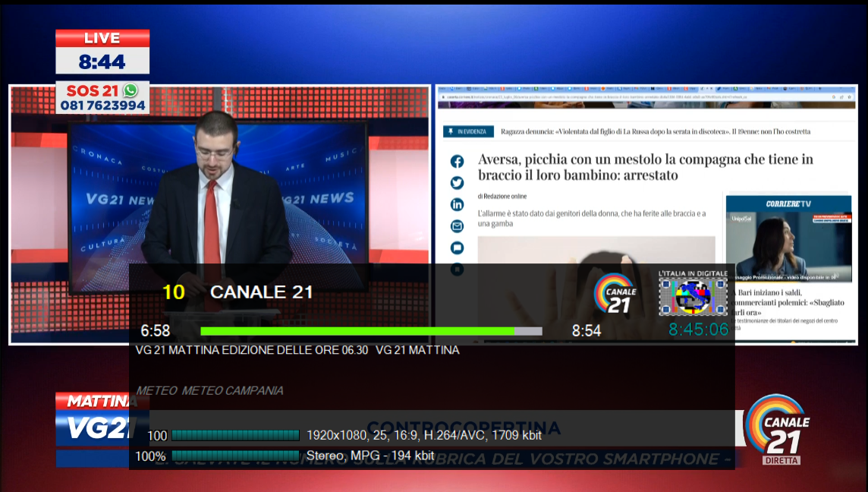Click the Canale 21 logo in the info overlay
Screen dimensions: 868x492
tap(615, 294)
